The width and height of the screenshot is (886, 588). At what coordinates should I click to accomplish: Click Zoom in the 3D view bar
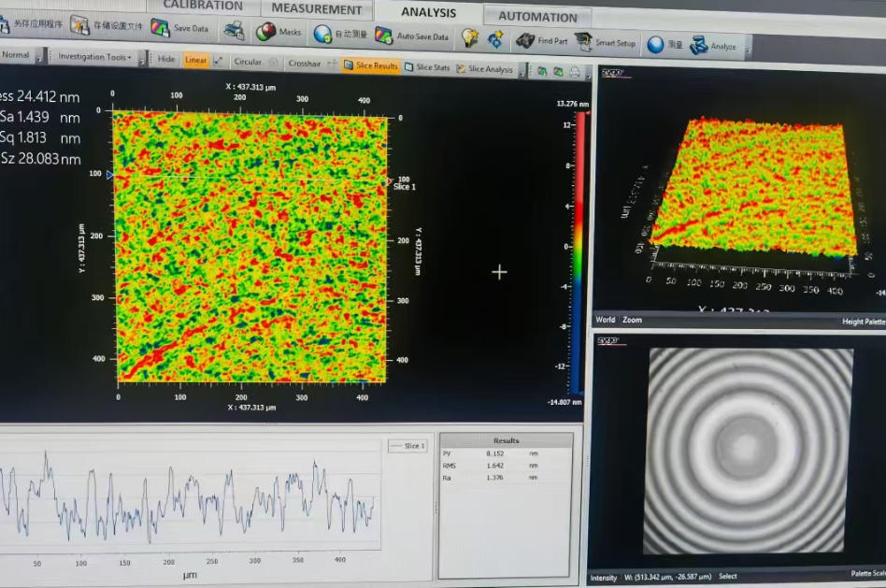tap(633, 320)
